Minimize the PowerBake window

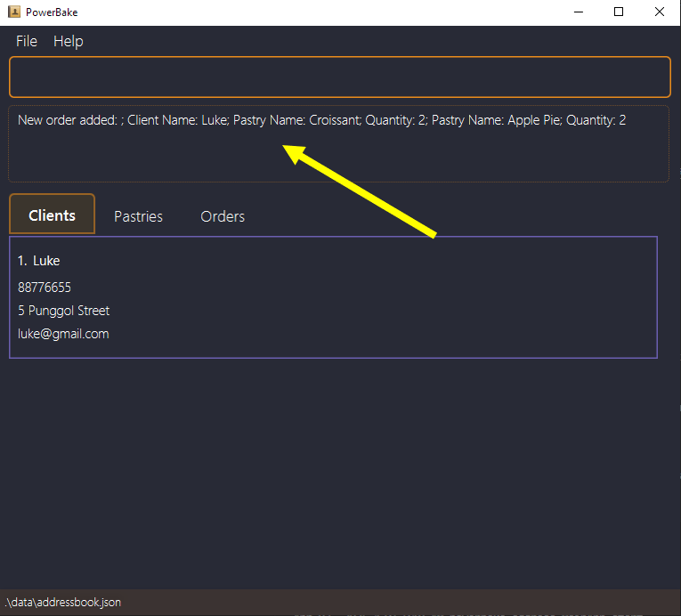pos(578,12)
